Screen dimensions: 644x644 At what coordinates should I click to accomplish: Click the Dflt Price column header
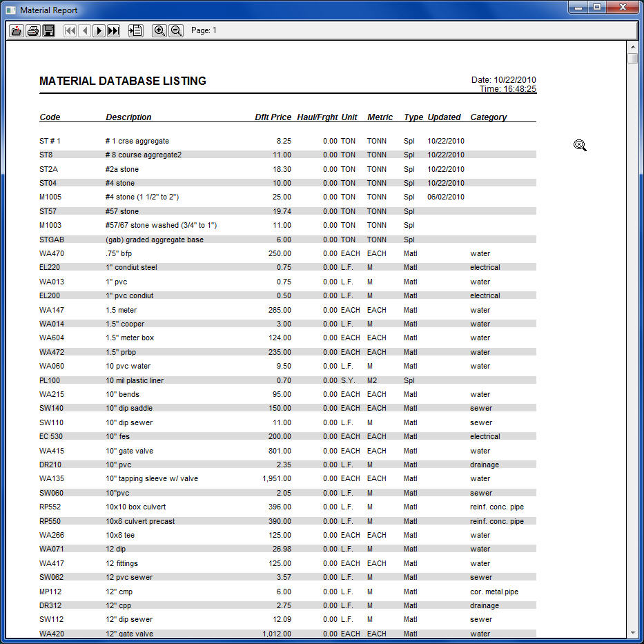pos(273,117)
